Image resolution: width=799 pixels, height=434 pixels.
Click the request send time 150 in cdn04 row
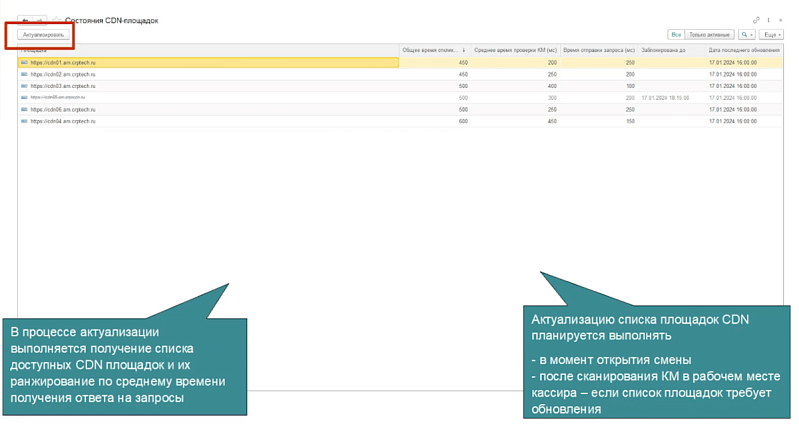pos(630,121)
